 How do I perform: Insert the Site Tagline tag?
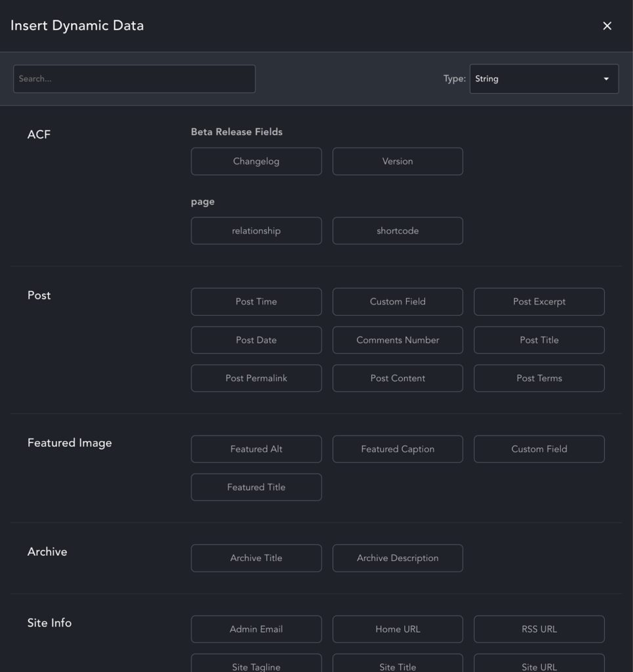point(256,665)
